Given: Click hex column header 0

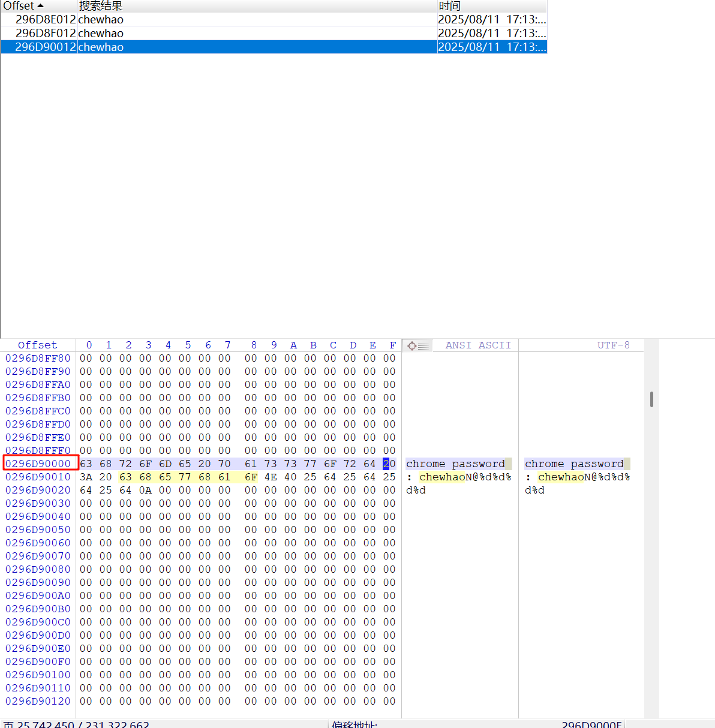Looking at the screenshot, I should tap(89, 345).
